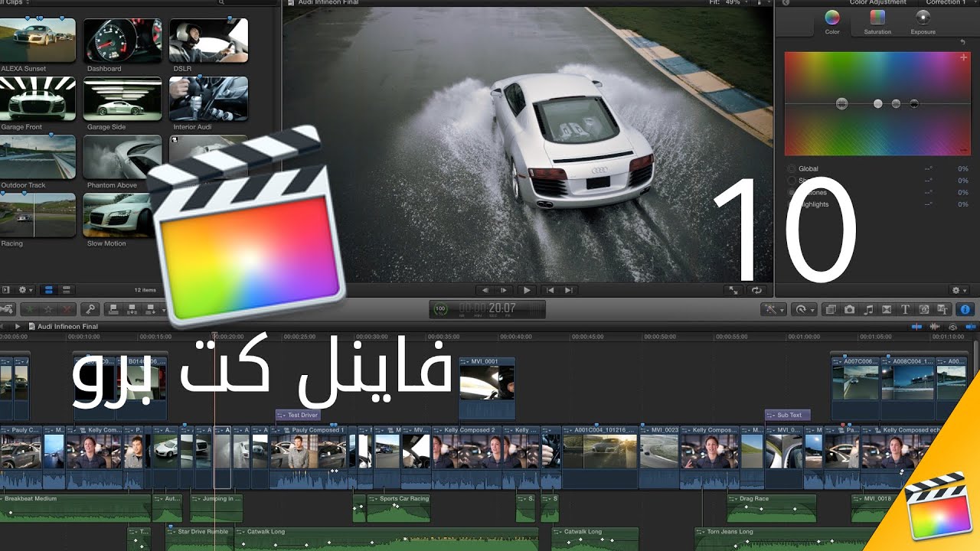Select the Garage Side clip
This screenshot has height=551, width=980.
click(x=122, y=99)
